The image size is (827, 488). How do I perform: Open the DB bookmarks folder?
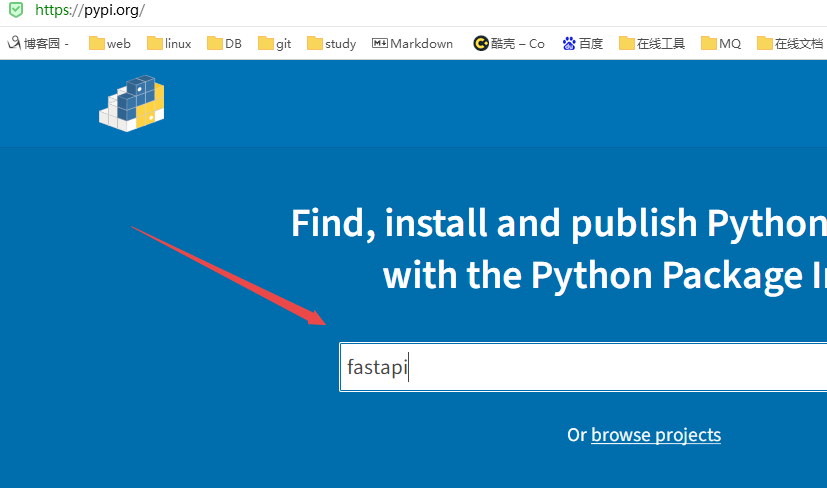point(224,44)
